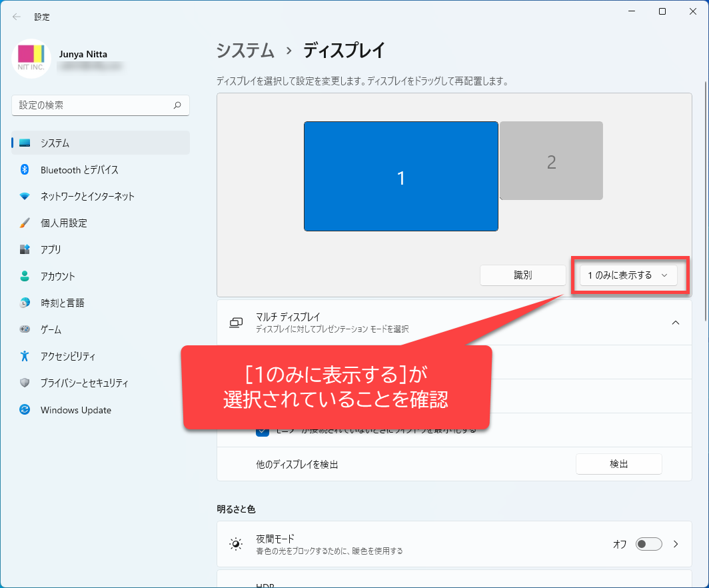Click the personalization paintbrush icon
The image size is (709, 588).
click(25, 223)
